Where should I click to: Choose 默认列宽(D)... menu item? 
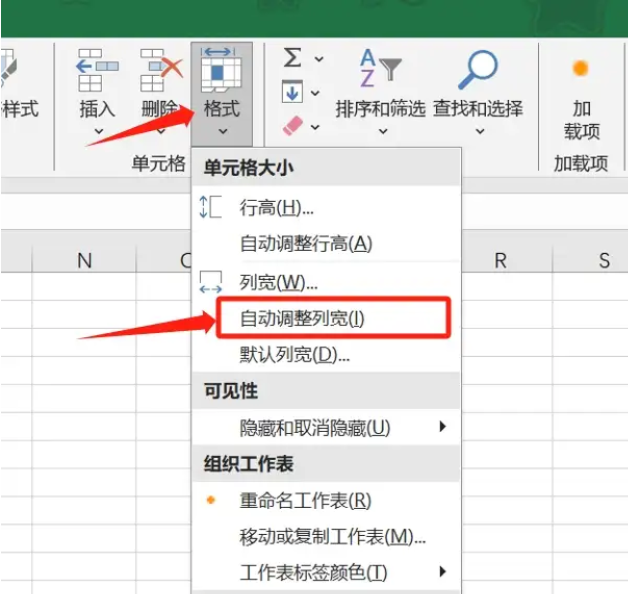(x=326, y=354)
